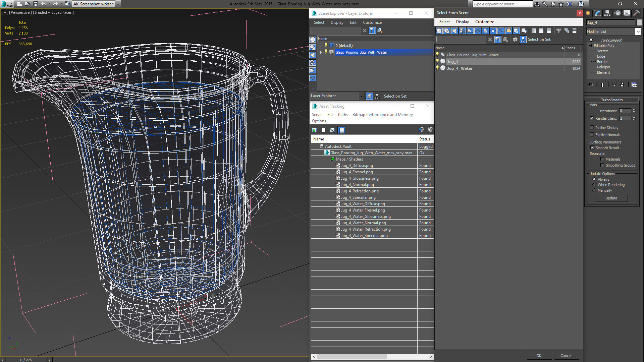Open the Motion command panel tab
Image resolution: width=644 pixels, height=362 pixels.
point(617,13)
